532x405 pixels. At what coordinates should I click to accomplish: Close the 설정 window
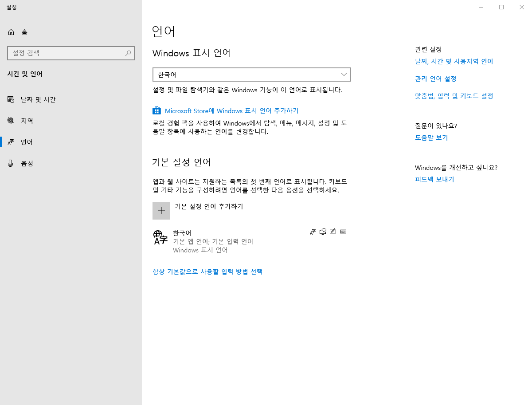click(x=522, y=7)
